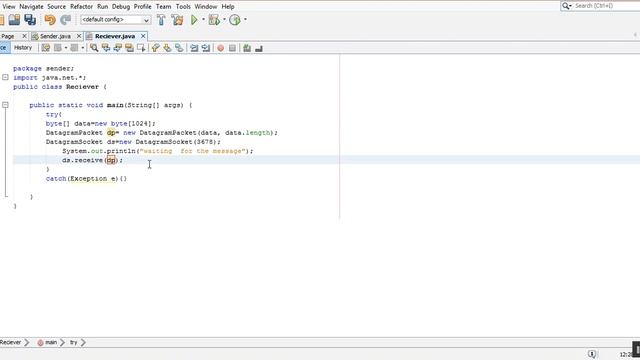640x360 pixels.
Task: Click the Profile Project icon
Action: [x=235, y=20]
